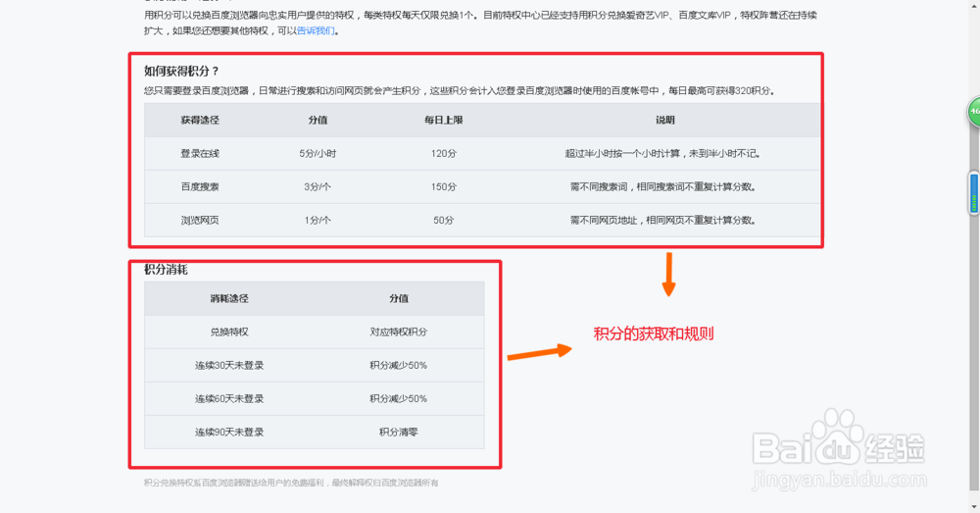The image size is (980, 513).
Task: Select the 5分/小时 cell
Action: 318,153
